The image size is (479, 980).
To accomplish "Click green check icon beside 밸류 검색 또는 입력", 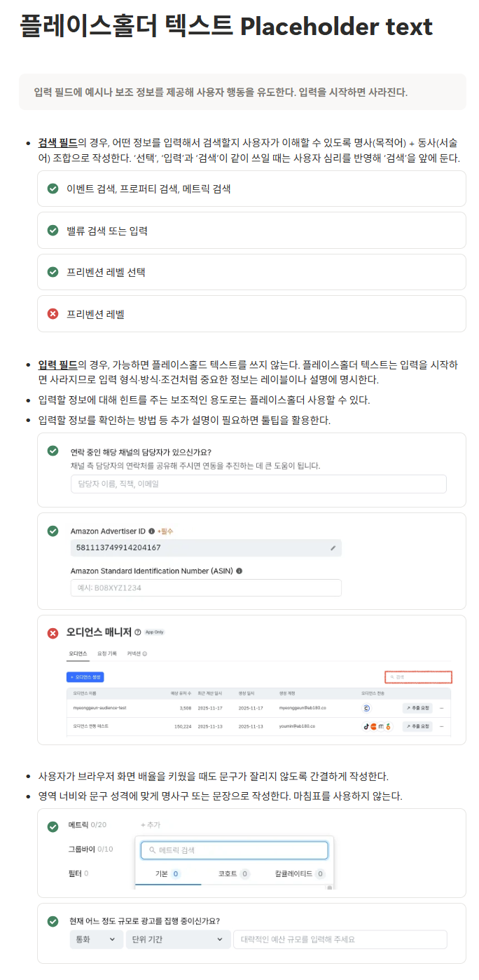I will (53, 231).
